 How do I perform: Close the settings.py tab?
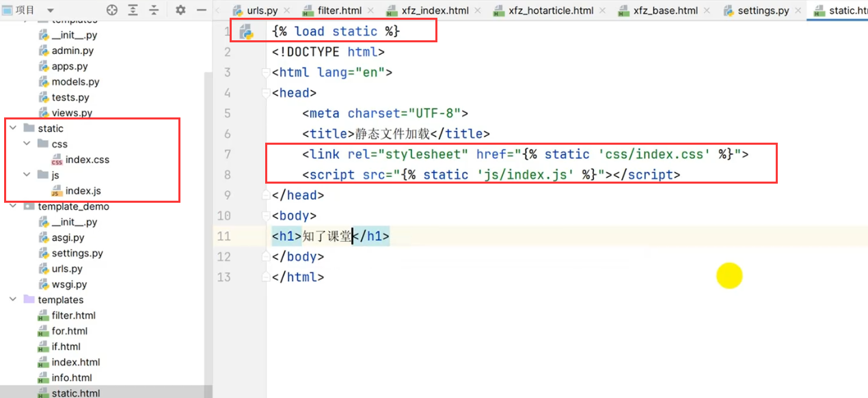tap(799, 12)
